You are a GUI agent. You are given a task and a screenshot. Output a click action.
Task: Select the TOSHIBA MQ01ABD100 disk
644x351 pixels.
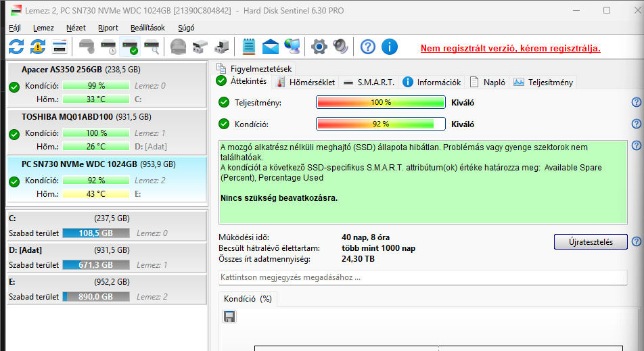click(107, 132)
